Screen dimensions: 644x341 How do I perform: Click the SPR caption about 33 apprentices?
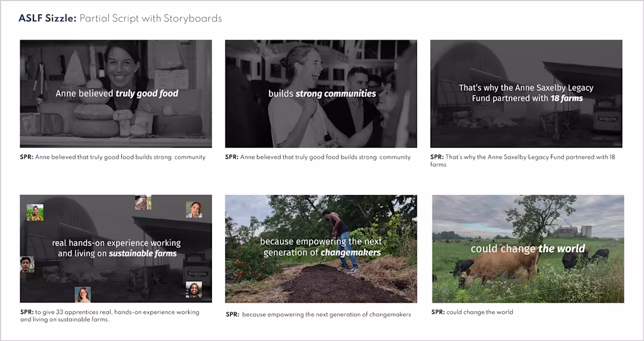109,316
